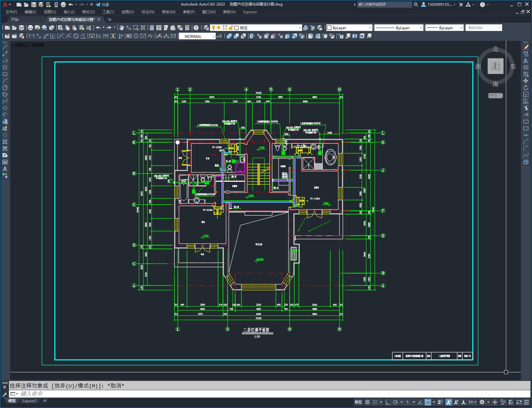The width and height of the screenshot is (532, 408).
Task: Open the Layer Properties manager icon
Action: click(206, 28)
